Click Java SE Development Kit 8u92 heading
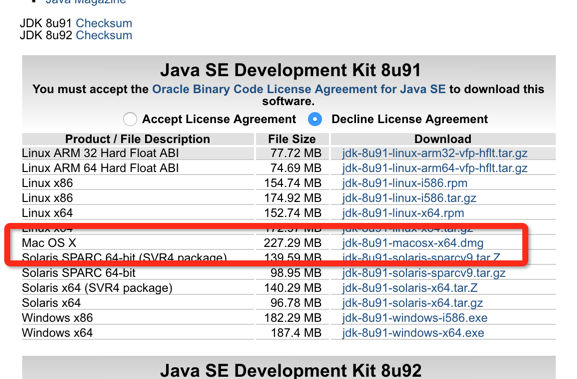The width and height of the screenshot is (577, 379). (290, 370)
